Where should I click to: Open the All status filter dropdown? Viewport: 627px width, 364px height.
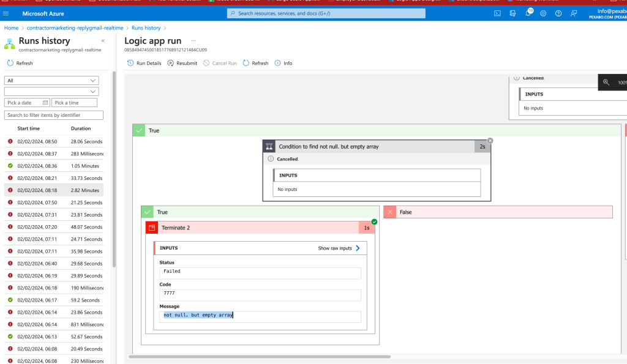tap(51, 80)
